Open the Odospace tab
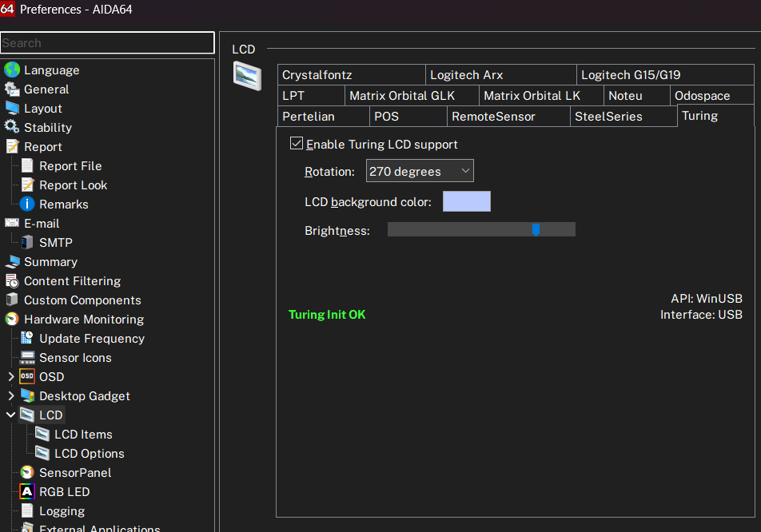761x532 pixels. [712, 96]
